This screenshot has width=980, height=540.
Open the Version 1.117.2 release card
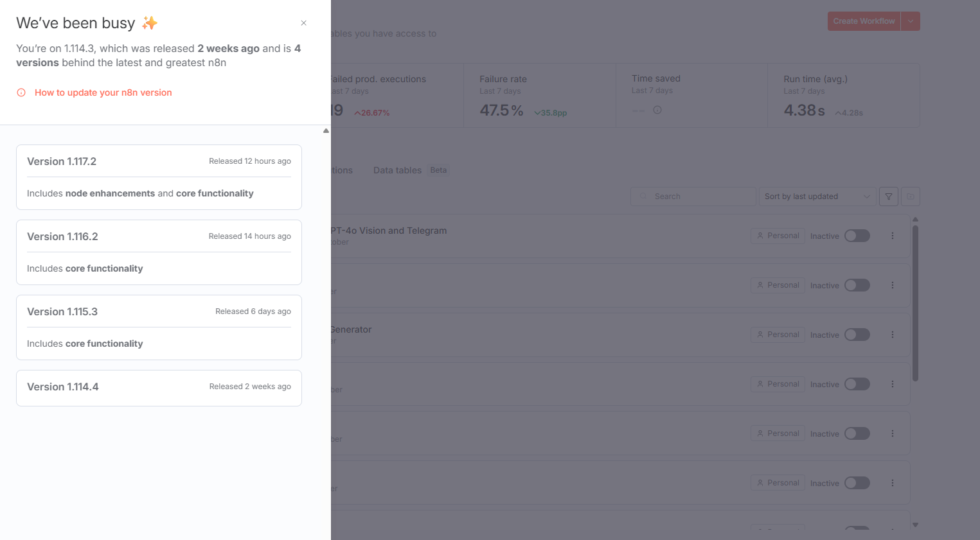[x=159, y=177]
